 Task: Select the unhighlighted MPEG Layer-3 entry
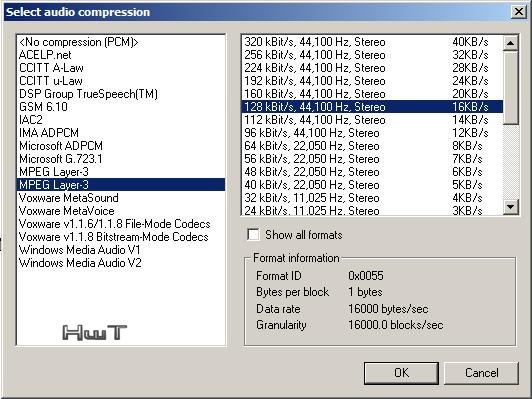click(120, 172)
